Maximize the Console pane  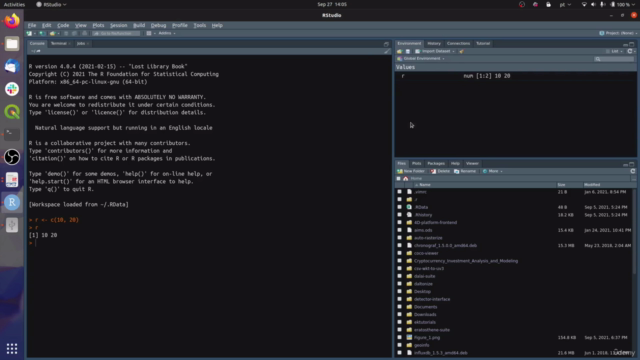[x=386, y=44]
